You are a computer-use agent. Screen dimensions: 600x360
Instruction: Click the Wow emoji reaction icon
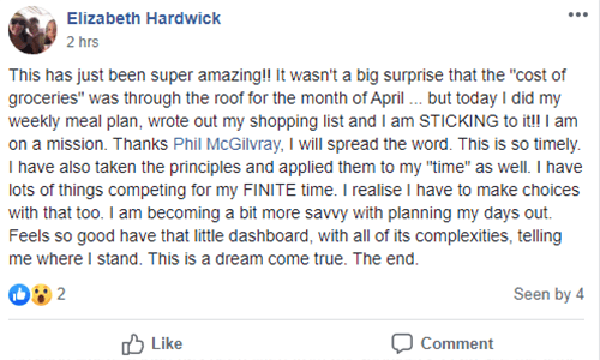pos(41,294)
